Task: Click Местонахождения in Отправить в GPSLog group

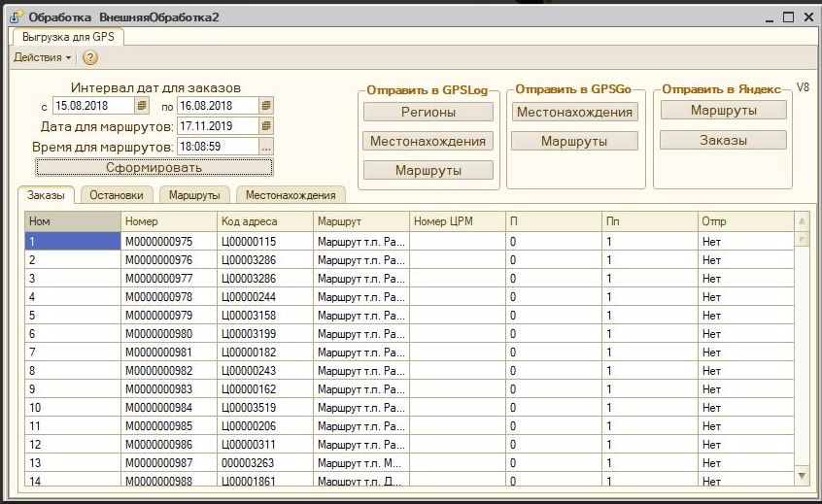Action: [x=428, y=141]
